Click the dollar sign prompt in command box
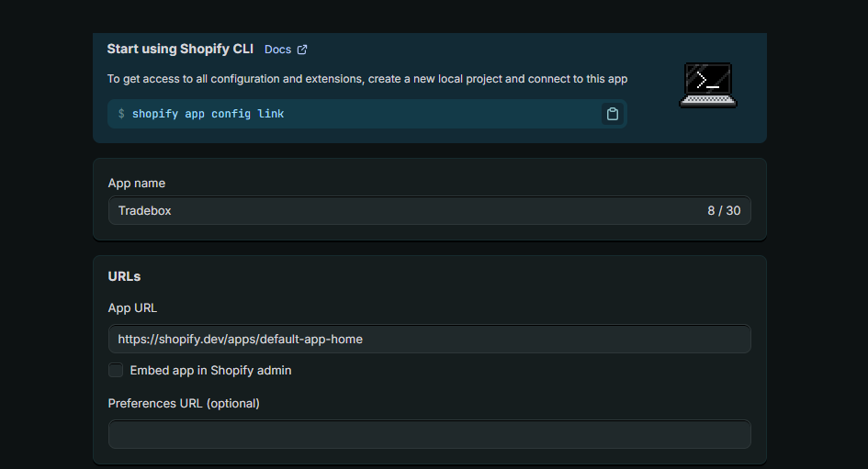 [x=121, y=114]
